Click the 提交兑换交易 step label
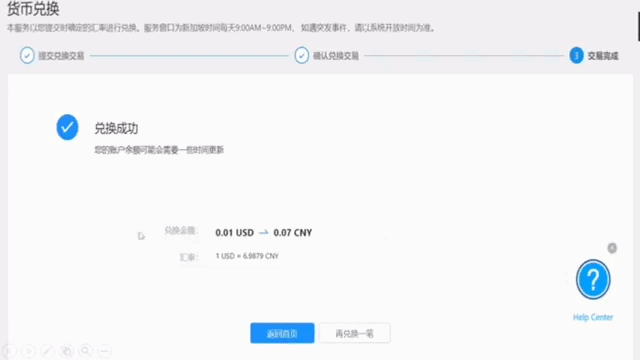The width and height of the screenshot is (640, 360). tap(61, 56)
